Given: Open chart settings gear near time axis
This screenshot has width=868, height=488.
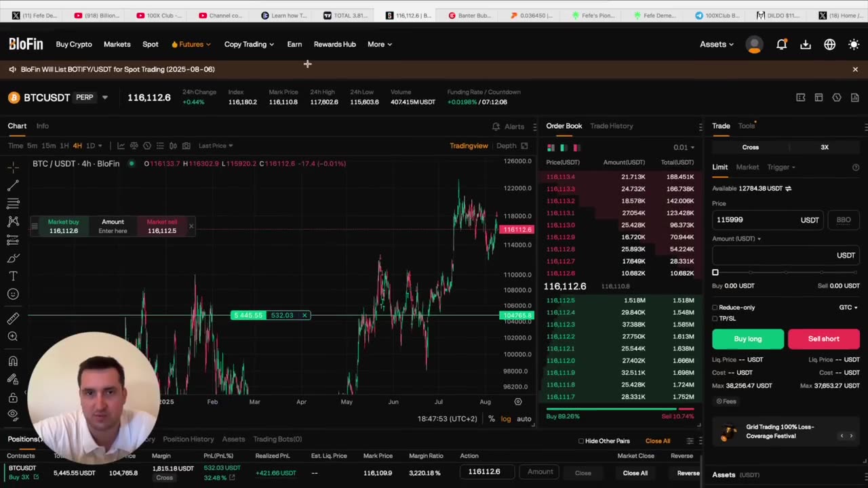Looking at the screenshot, I should (518, 402).
